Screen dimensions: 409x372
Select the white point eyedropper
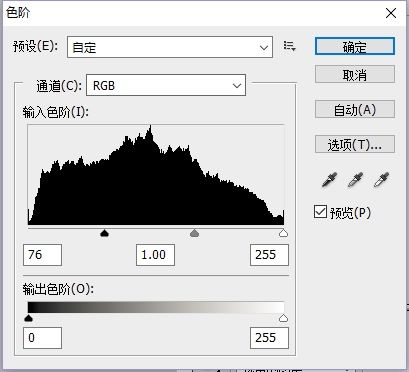tap(381, 180)
